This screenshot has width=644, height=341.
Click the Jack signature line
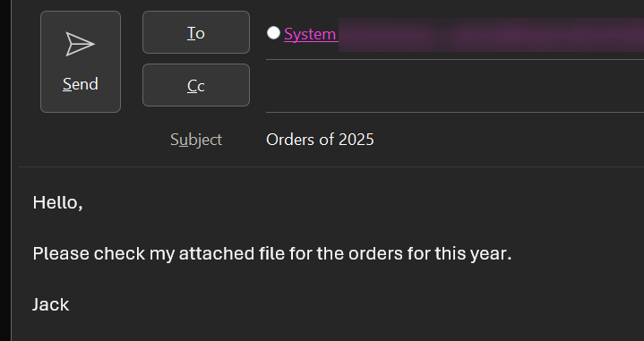(x=51, y=304)
